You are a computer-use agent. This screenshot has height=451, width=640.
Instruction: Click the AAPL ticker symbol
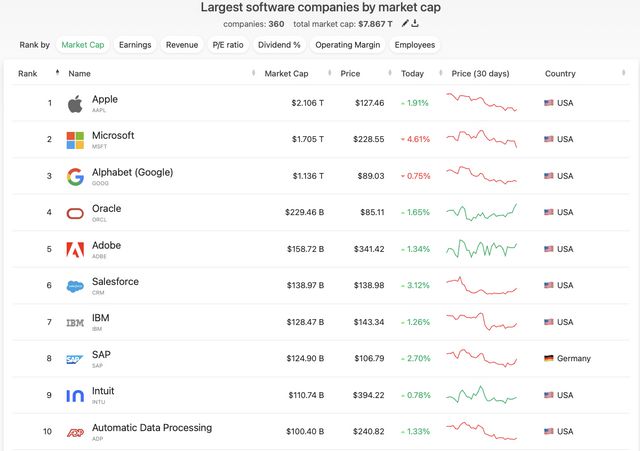tap(99, 110)
